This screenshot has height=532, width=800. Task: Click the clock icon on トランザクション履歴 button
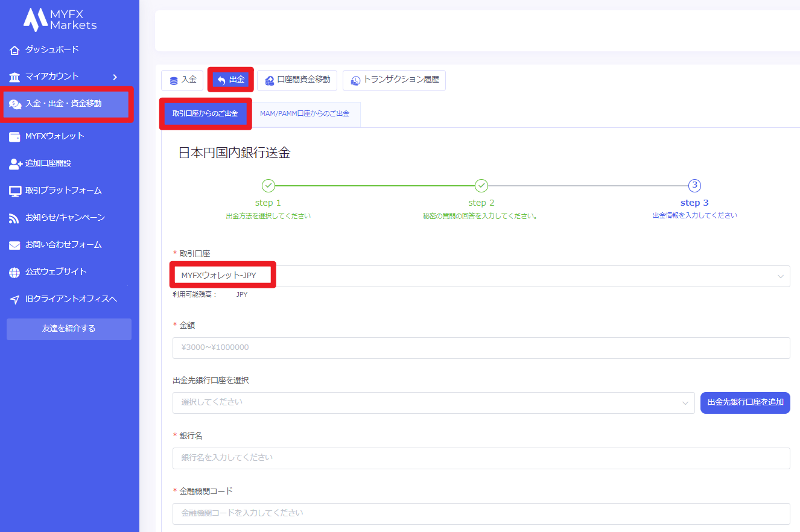[356, 81]
